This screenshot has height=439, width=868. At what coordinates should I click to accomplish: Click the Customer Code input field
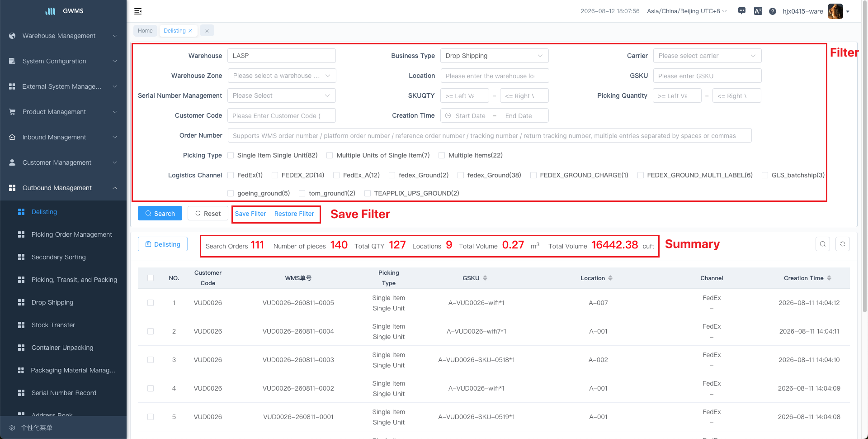tap(282, 115)
